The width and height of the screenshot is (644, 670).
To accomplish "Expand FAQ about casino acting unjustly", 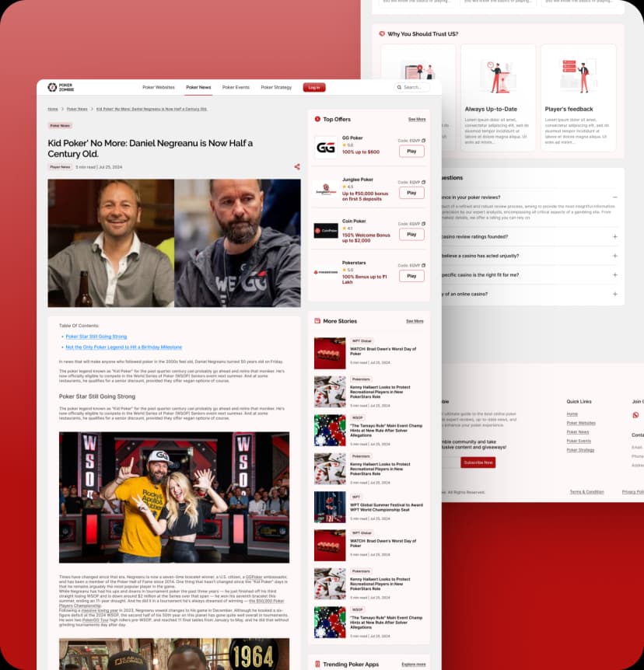I will point(615,256).
